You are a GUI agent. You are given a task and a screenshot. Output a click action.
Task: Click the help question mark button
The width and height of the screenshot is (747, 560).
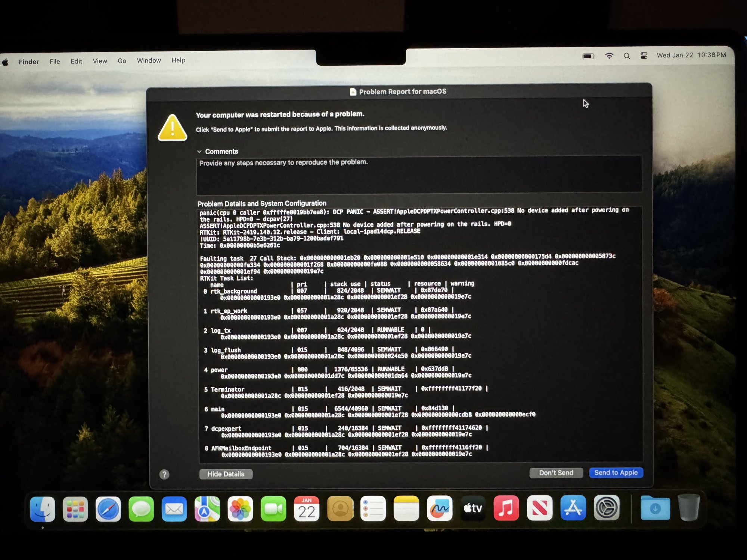(164, 475)
